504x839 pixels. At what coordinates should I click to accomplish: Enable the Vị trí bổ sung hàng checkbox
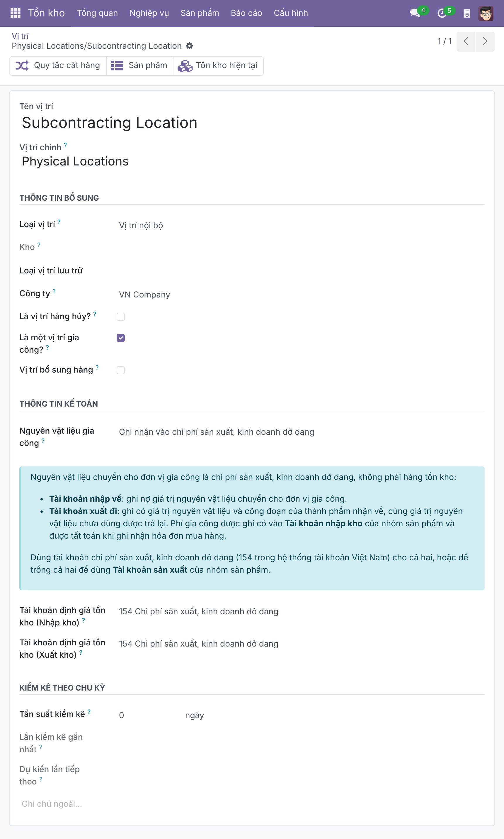[120, 370]
